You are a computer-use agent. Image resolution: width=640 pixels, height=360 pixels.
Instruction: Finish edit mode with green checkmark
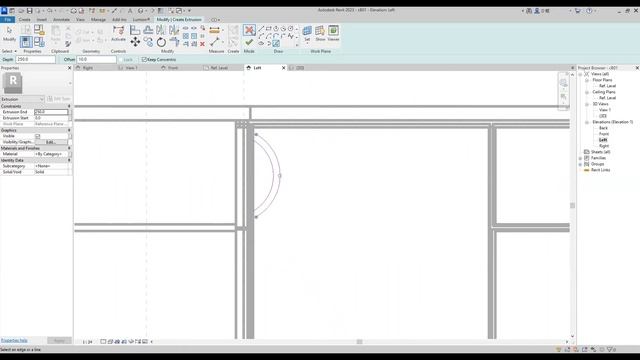click(x=249, y=42)
